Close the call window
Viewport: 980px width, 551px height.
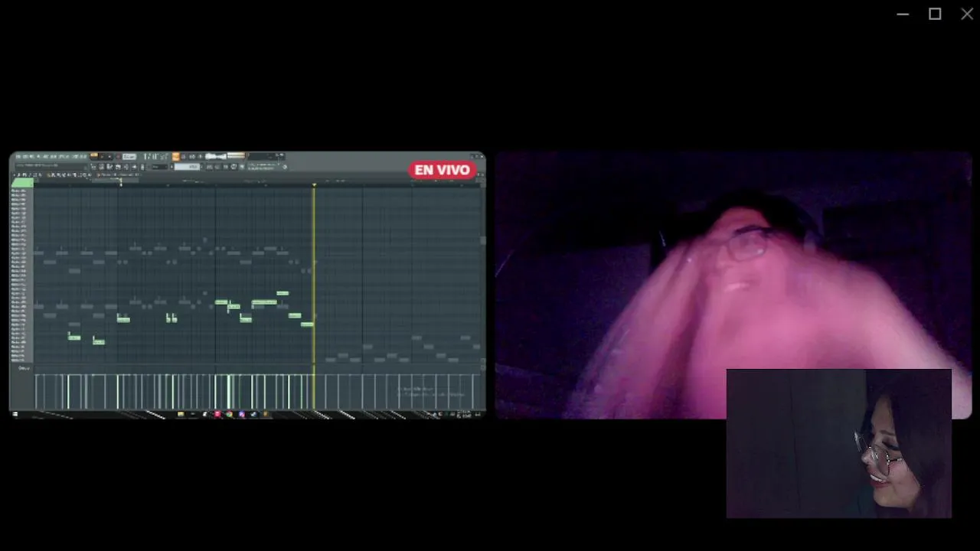(967, 14)
